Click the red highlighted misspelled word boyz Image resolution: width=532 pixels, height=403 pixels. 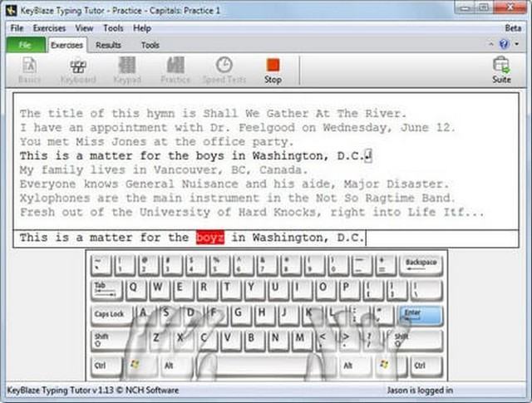[x=210, y=238]
